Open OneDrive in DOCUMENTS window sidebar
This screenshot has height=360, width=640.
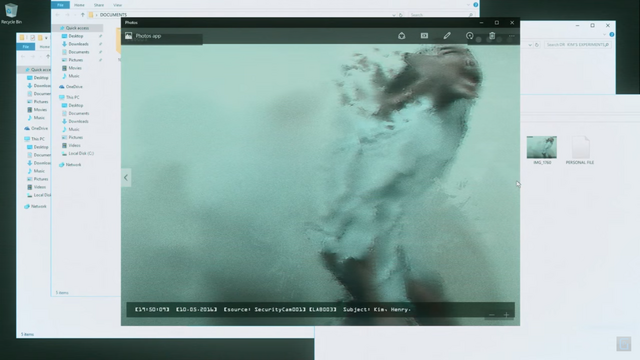(x=71, y=87)
